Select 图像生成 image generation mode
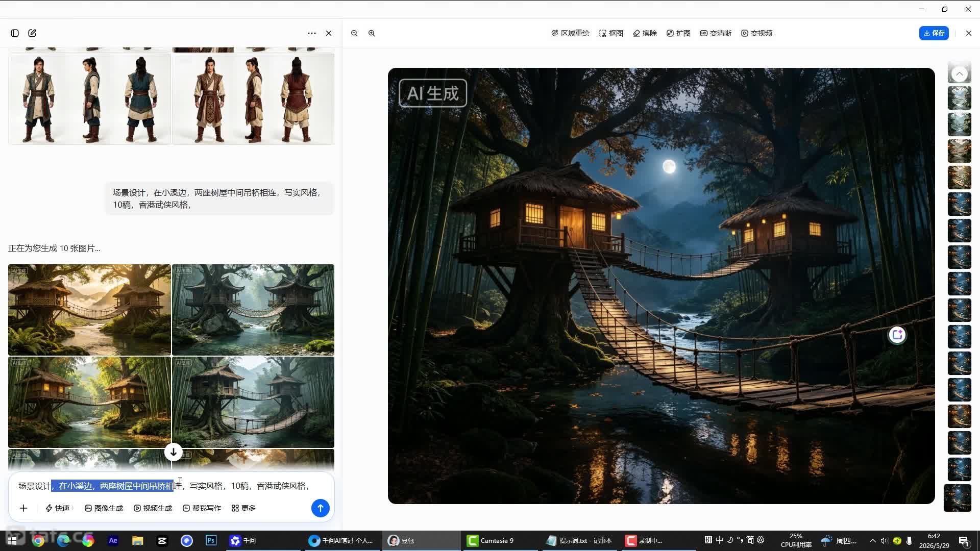Viewport: 980px width, 551px height. point(104,508)
